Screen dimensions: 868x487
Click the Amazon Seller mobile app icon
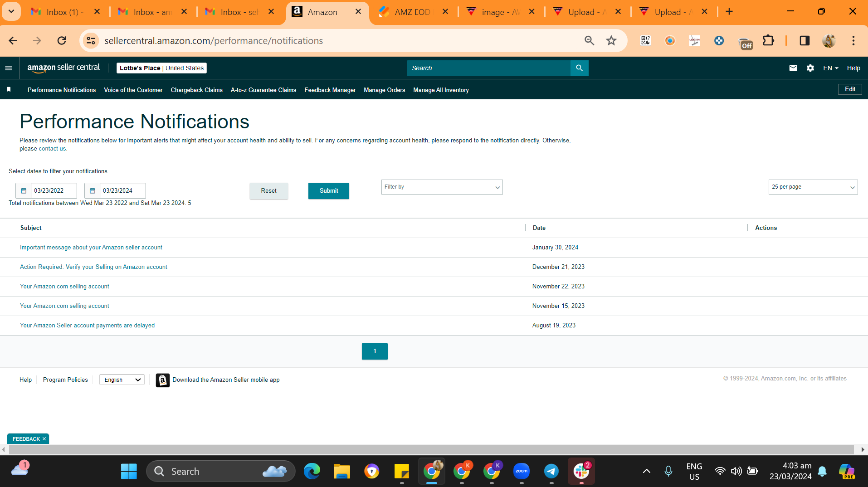(163, 380)
